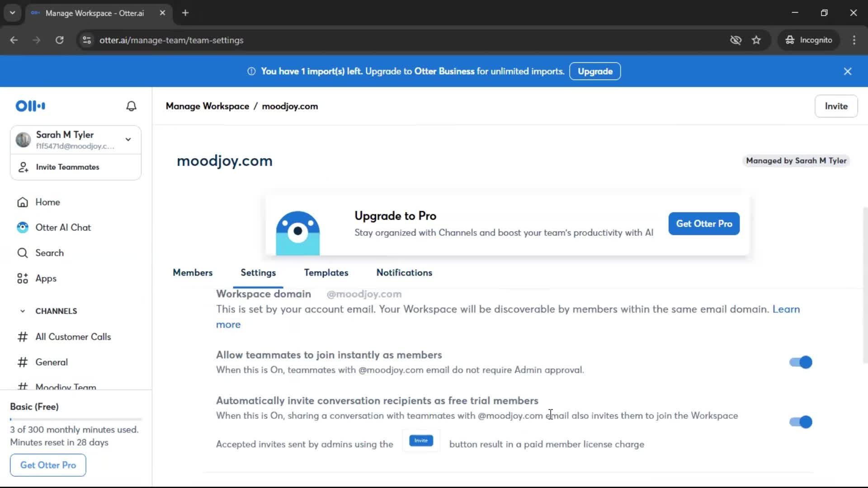Open the Home page label
Screen dimensions: 868x488
click(x=48, y=202)
